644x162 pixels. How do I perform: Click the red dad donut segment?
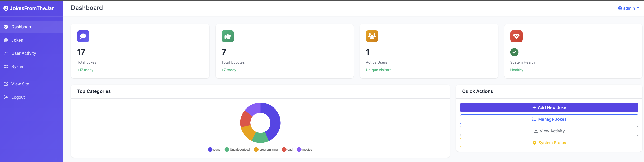point(246,119)
